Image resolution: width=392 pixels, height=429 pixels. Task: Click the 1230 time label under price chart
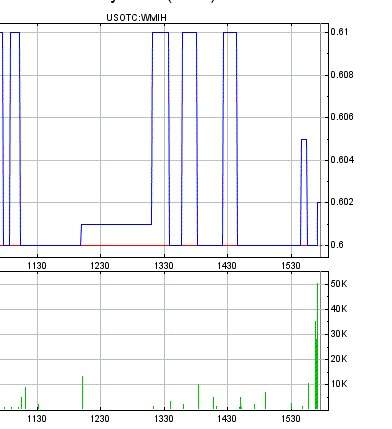(x=100, y=266)
